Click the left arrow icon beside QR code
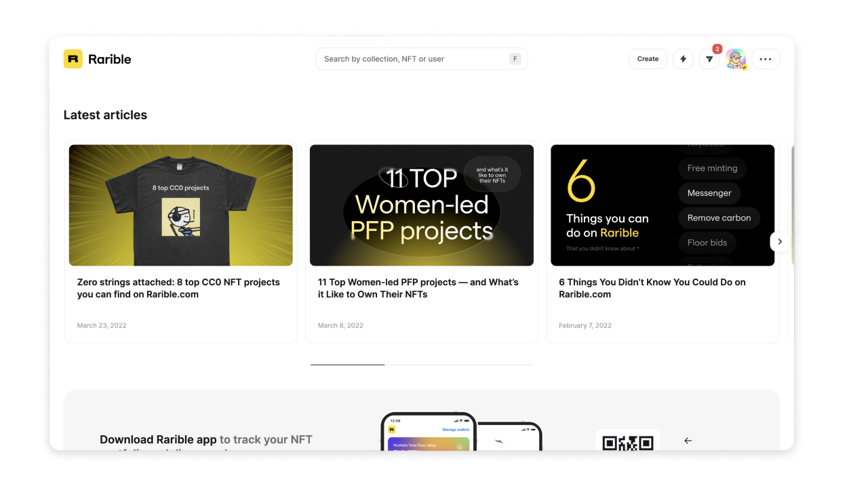Screen dimensions: 868x488 (x=688, y=441)
